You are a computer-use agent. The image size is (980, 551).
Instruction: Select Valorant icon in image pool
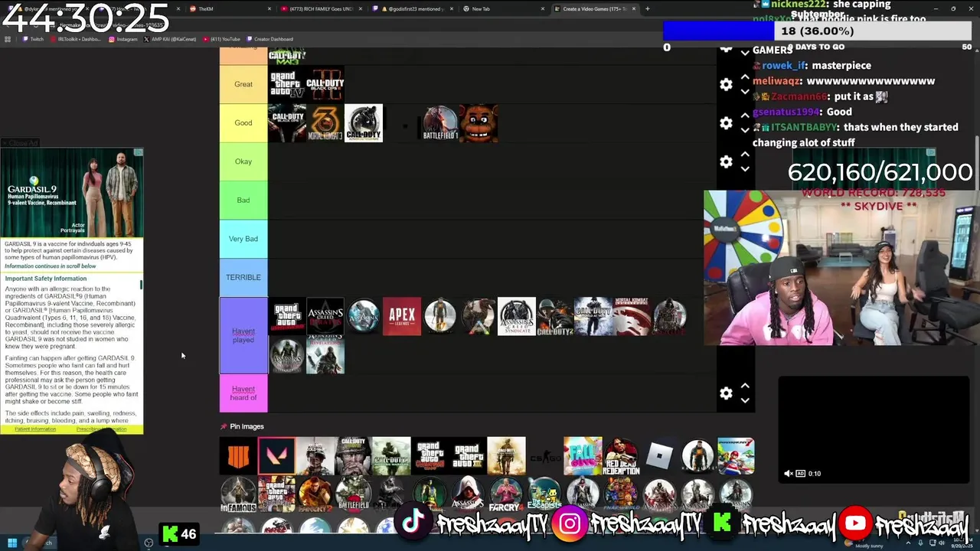click(276, 456)
